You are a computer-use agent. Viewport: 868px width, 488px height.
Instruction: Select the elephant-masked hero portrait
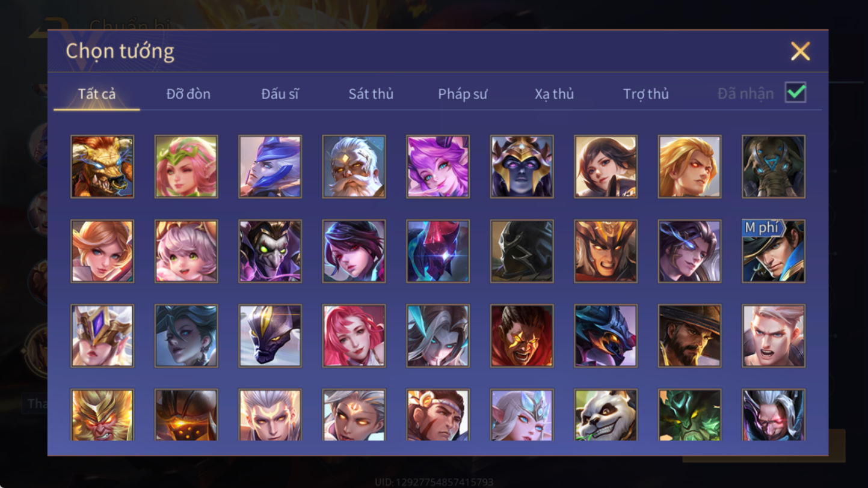point(774,166)
